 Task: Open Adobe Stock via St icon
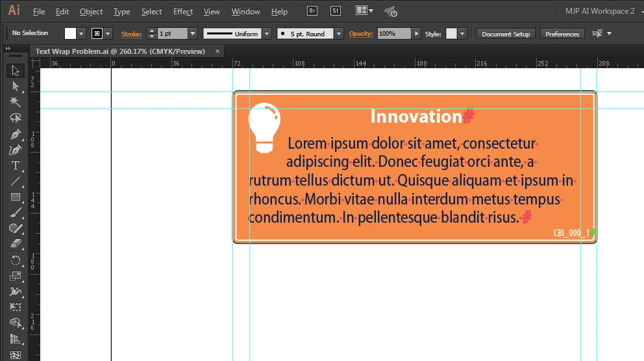point(336,11)
